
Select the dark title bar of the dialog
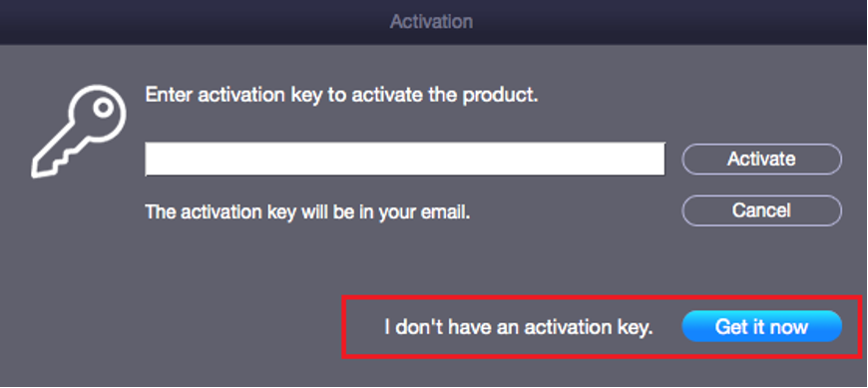pyautogui.click(x=434, y=22)
